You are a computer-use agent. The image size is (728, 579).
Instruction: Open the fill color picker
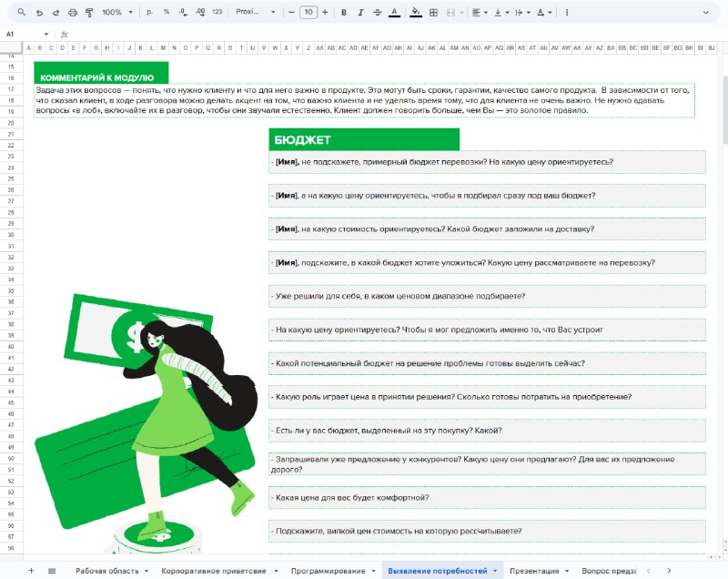click(416, 13)
